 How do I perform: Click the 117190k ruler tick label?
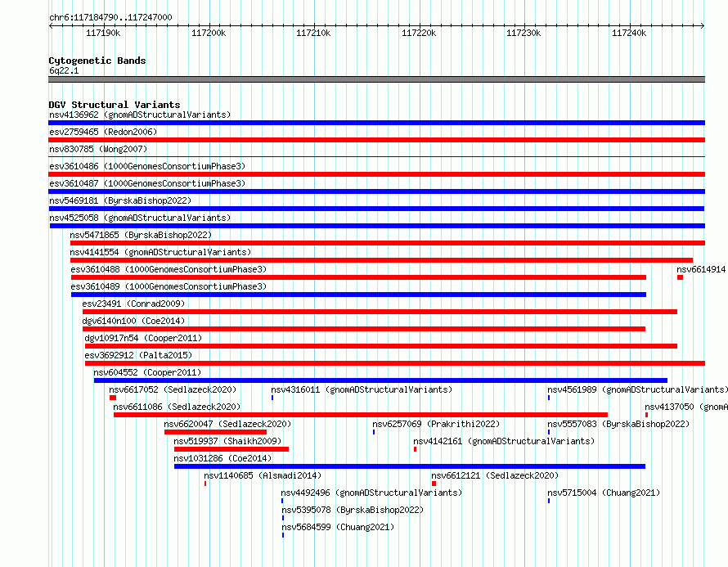tap(103, 34)
